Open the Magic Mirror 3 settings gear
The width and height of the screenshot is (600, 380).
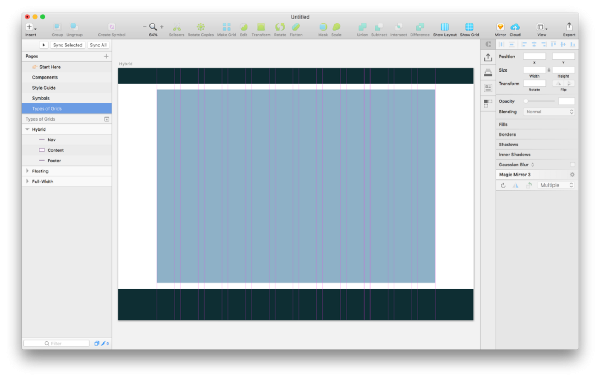(x=572, y=175)
